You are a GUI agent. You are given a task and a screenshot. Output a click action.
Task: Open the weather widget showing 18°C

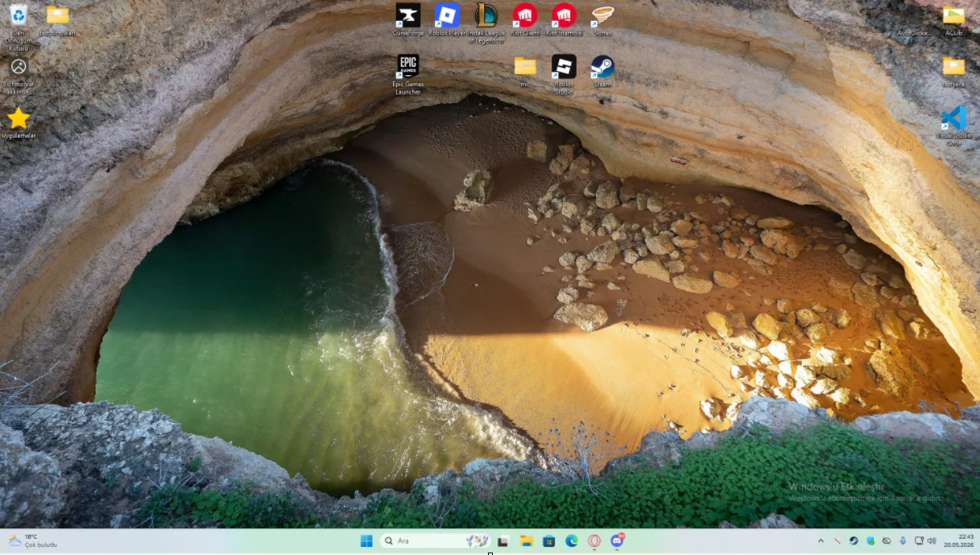click(x=32, y=541)
